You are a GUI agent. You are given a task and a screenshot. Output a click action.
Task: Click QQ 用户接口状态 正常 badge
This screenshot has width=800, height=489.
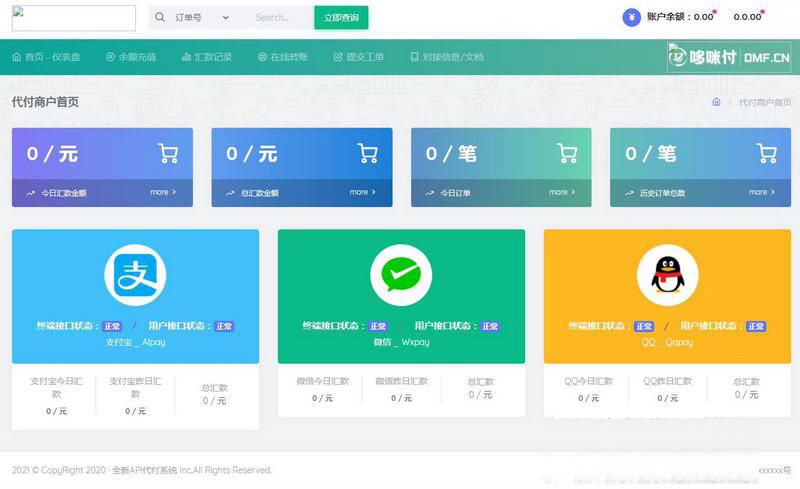coord(756,326)
